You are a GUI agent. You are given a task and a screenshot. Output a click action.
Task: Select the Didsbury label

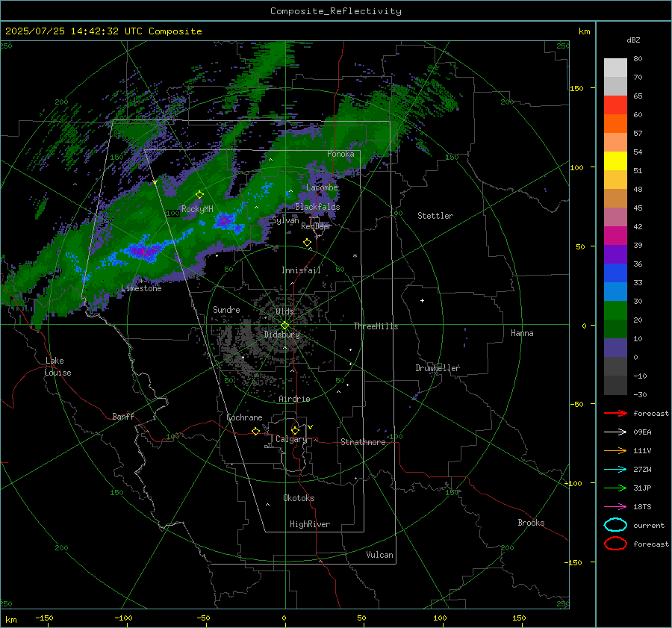281,335
